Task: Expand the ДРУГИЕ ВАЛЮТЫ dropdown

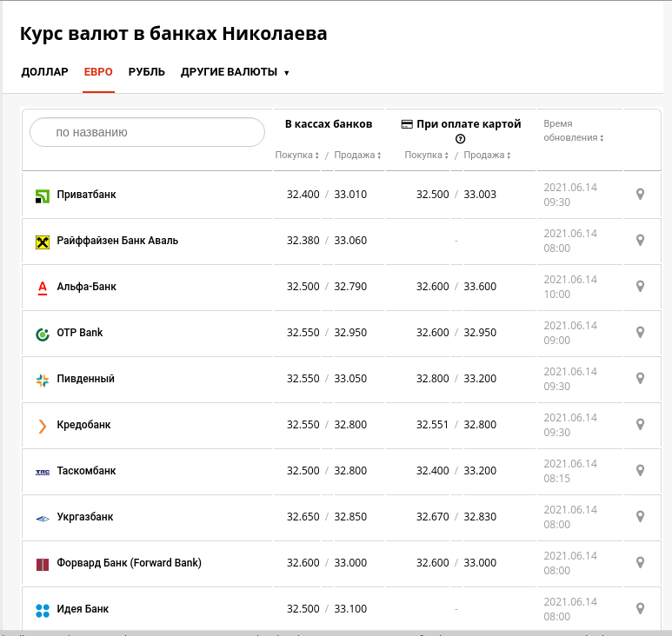Action: [235, 72]
